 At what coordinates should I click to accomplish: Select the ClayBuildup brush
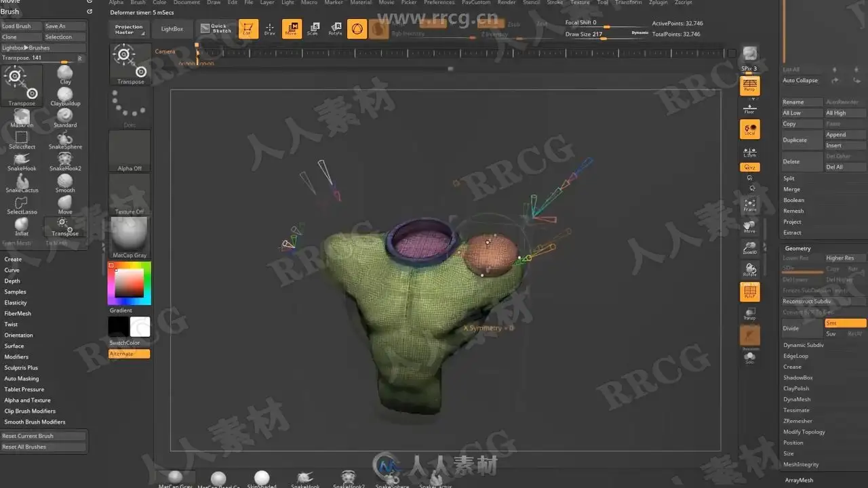(x=65, y=96)
